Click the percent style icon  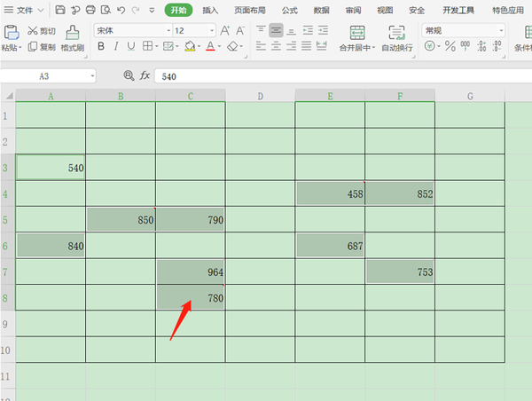click(x=450, y=46)
